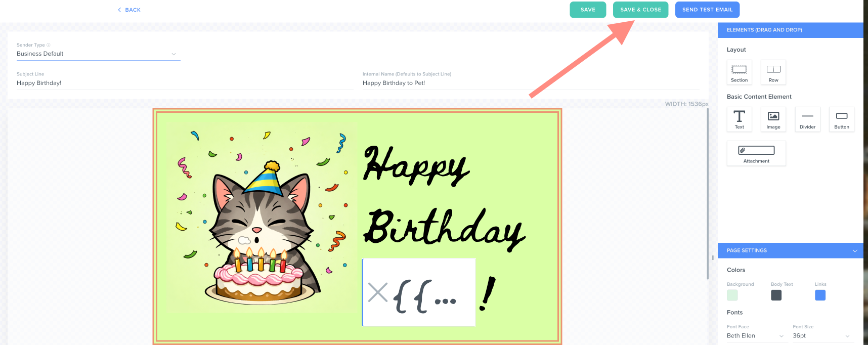
Task: Open the Body Text color swatch
Action: point(776,295)
